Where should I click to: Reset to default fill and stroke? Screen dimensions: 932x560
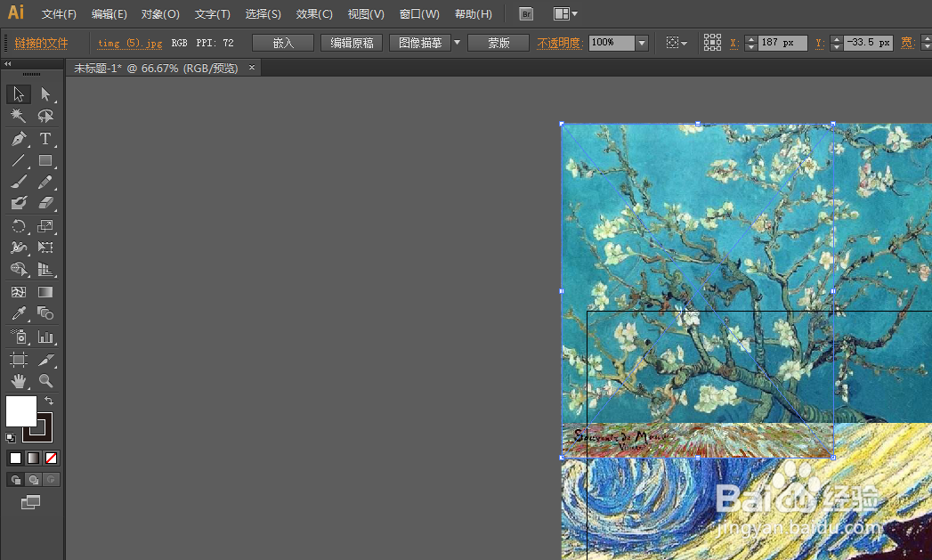[x=11, y=438]
